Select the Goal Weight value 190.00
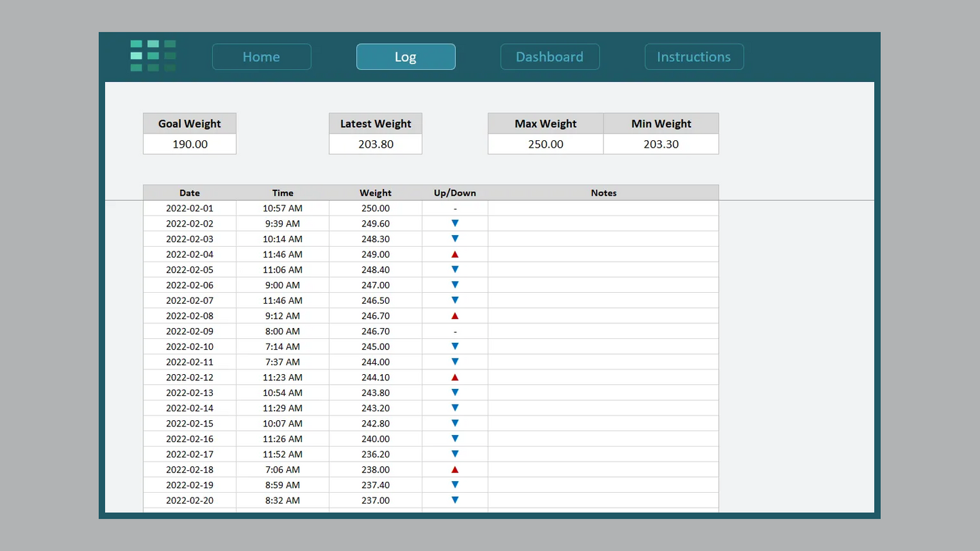 (190, 144)
